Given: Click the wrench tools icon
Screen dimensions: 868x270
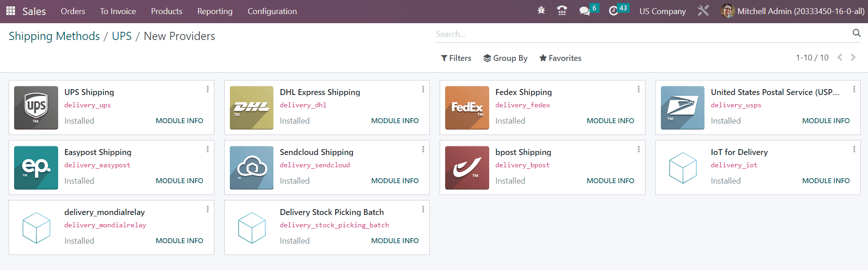Looking at the screenshot, I should point(703,11).
